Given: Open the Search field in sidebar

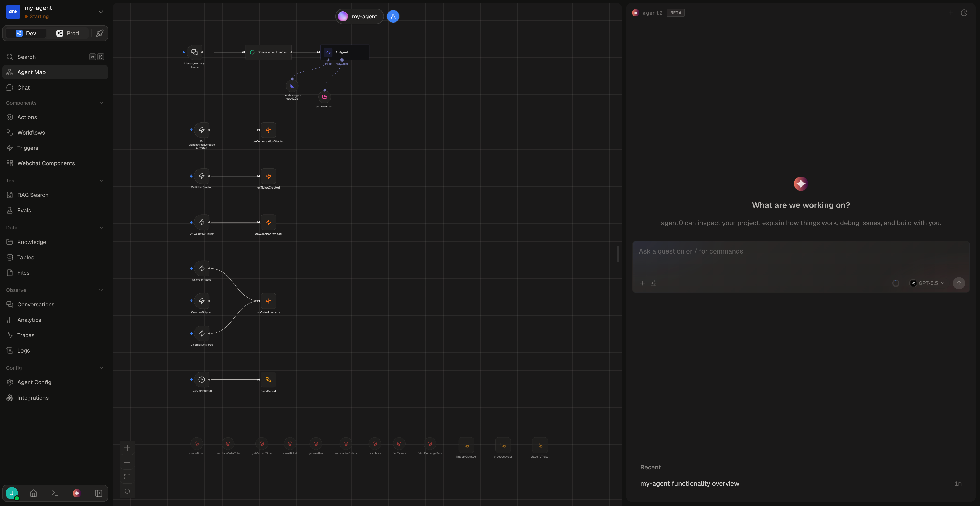Looking at the screenshot, I should [55, 57].
